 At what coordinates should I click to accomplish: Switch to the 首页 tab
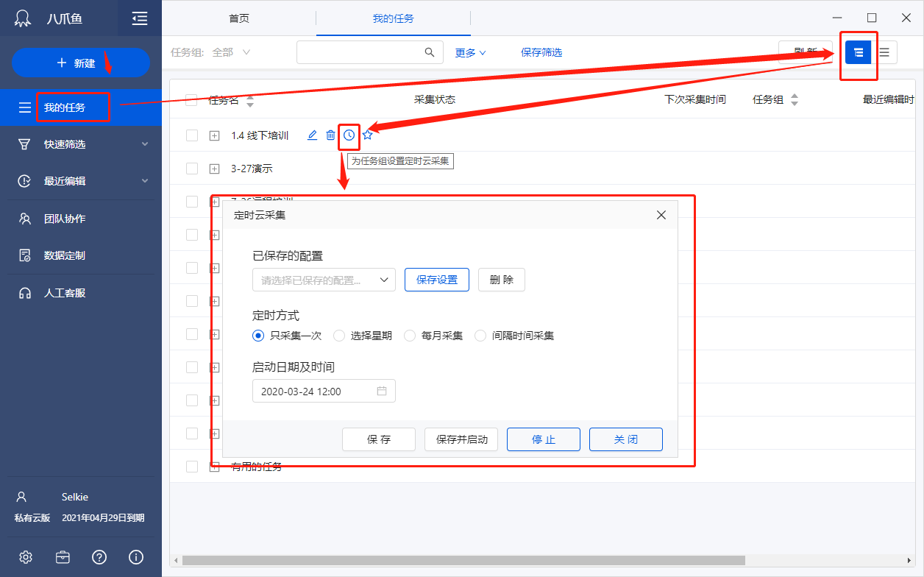click(239, 18)
